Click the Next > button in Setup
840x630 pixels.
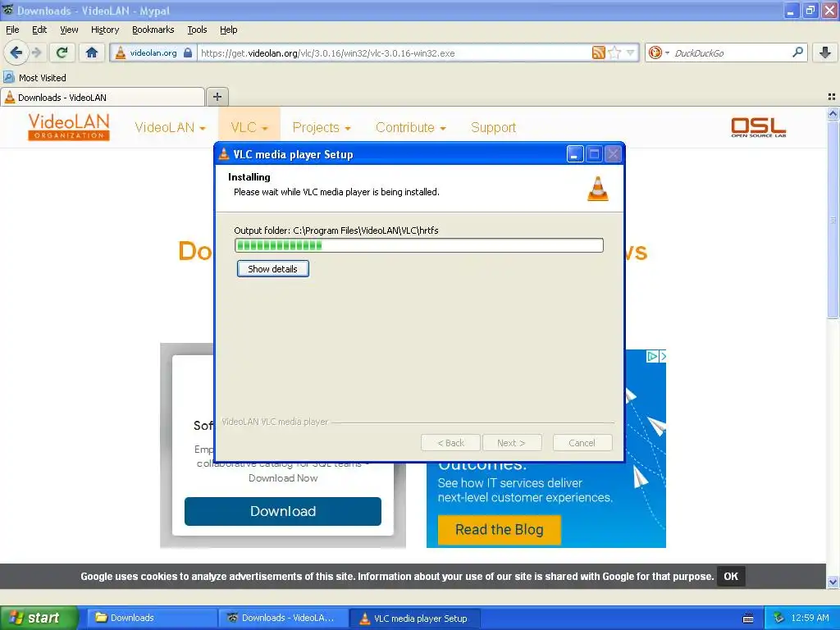(512, 442)
